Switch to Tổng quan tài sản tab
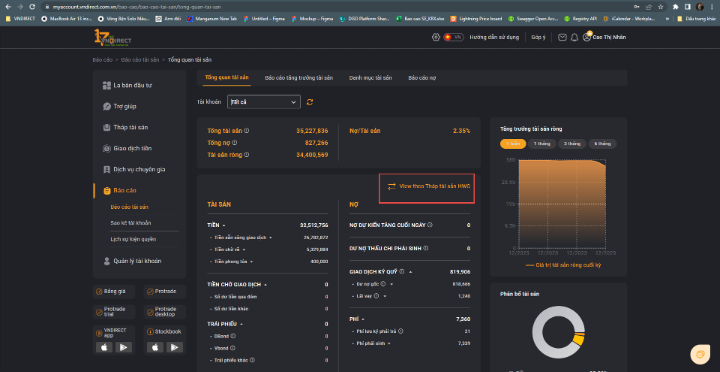The image size is (720, 372). point(227,78)
